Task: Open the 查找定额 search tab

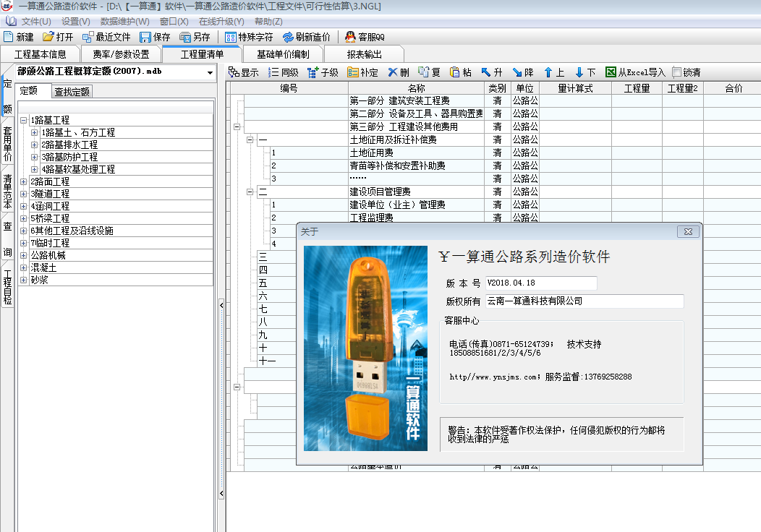Action: (72, 92)
